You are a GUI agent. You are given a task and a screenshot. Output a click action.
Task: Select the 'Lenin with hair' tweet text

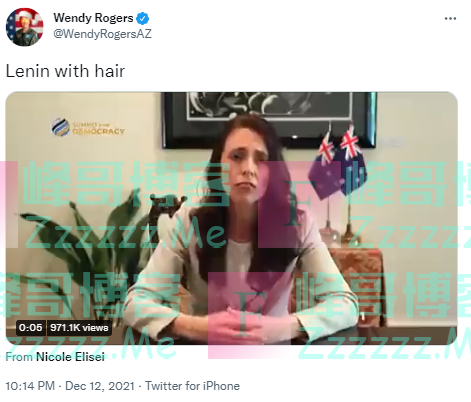click(x=65, y=71)
